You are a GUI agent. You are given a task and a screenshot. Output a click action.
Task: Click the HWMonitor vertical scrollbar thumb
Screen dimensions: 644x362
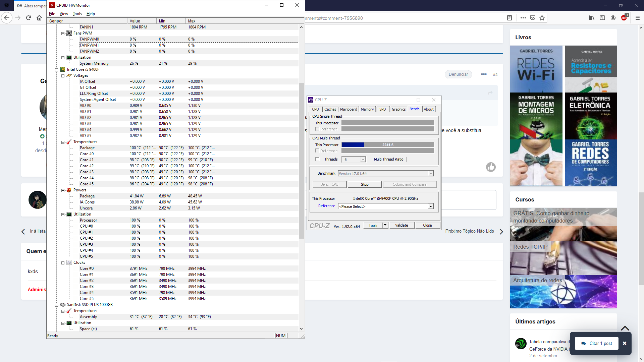click(301, 161)
